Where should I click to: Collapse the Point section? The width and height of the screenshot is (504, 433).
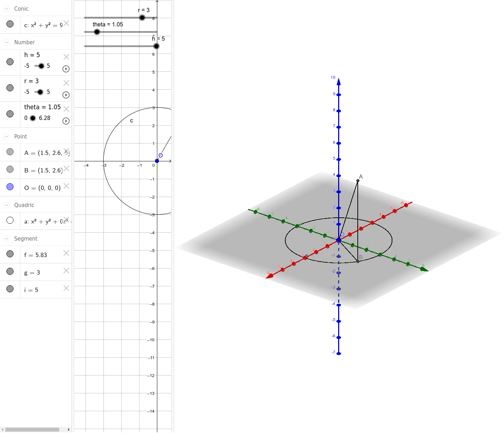click(x=6, y=136)
